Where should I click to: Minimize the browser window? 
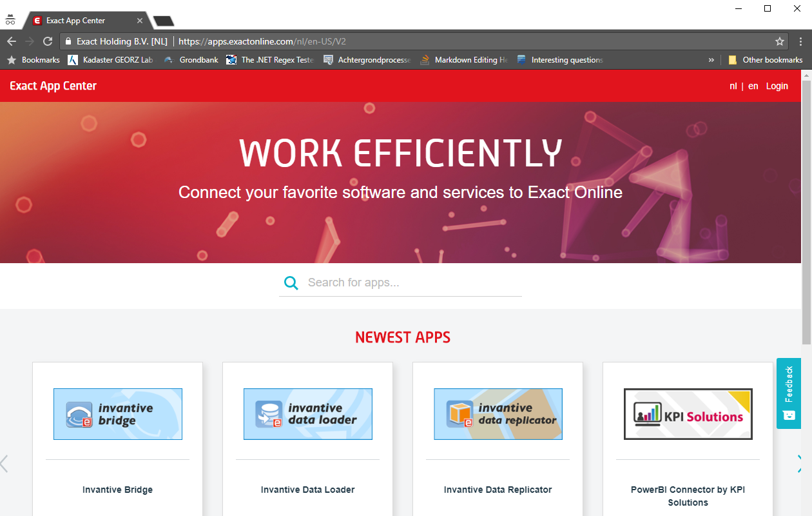(738, 8)
